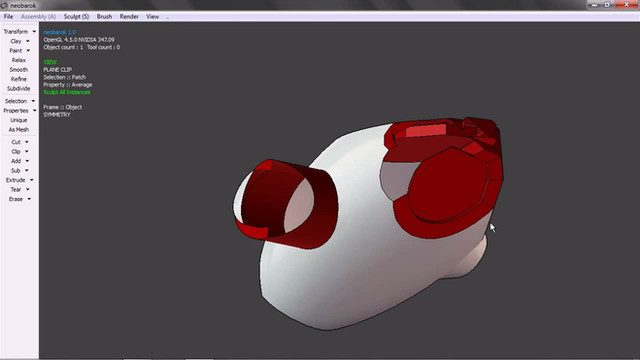Image resolution: width=640 pixels, height=360 pixels.
Task: Select the Relax tool
Action: pyautogui.click(x=19, y=60)
